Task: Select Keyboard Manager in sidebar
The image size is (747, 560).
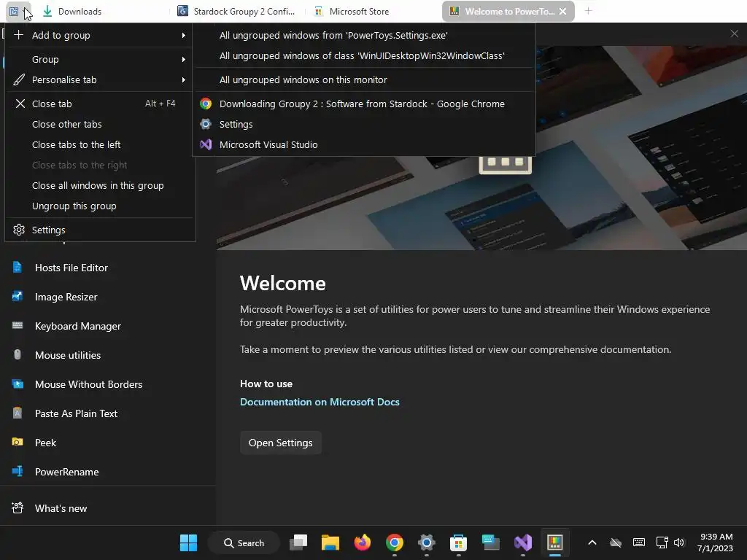Action: pos(108,326)
